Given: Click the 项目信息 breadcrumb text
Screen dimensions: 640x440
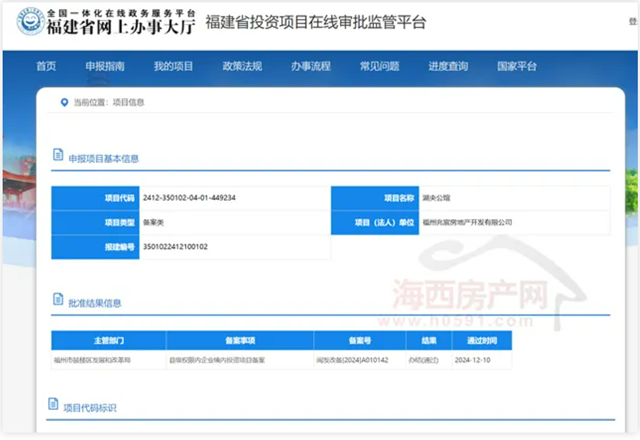Looking at the screenshot, I should 129,102.
